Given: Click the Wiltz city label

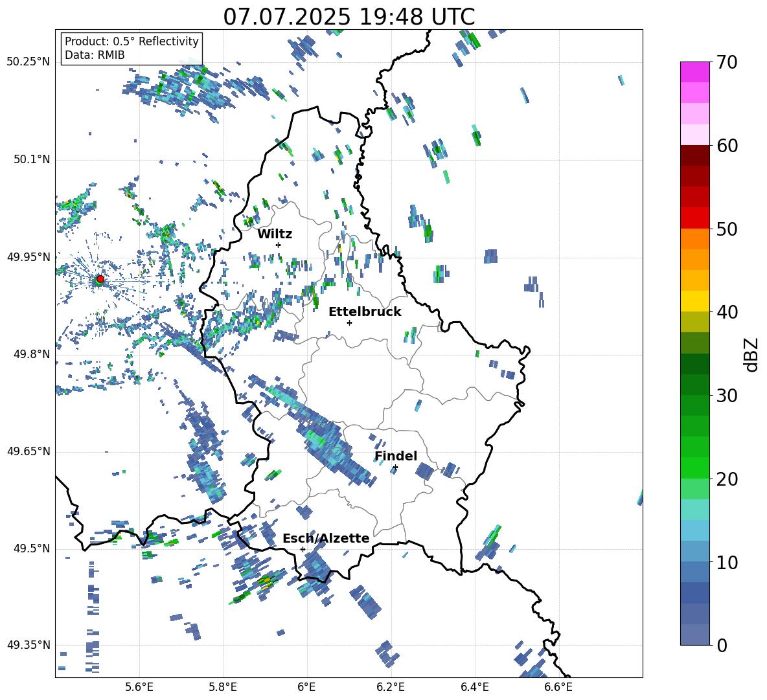Looking at the screenshot, I should pyautogui.click(x=275, y=234).
